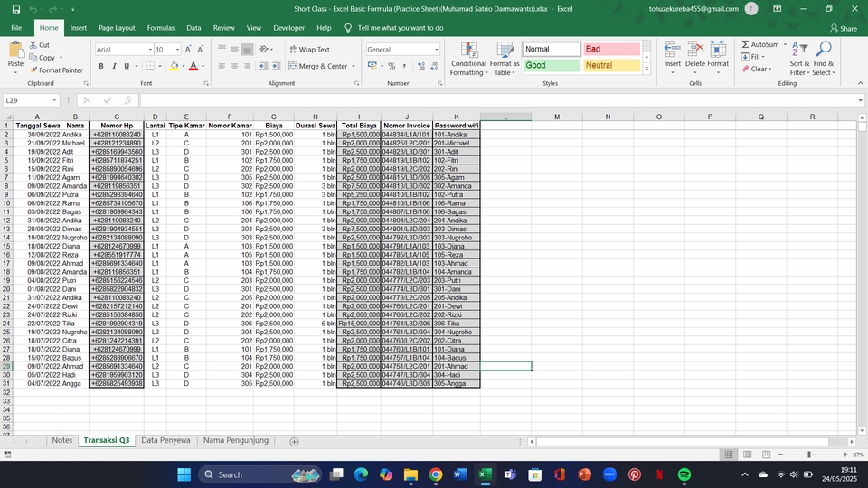Screen dimensions: 868x488
Task: Open the Clear eraser menu
Action: [x=757, y=70]
